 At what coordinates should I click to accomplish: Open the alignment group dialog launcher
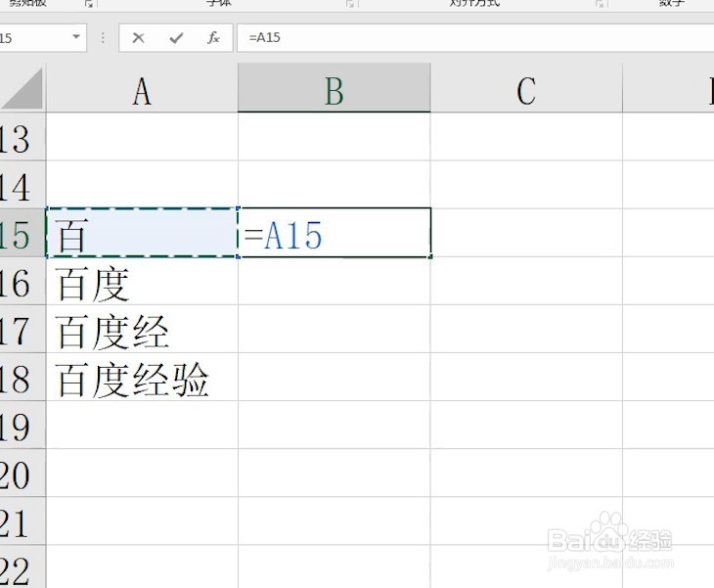601,4
